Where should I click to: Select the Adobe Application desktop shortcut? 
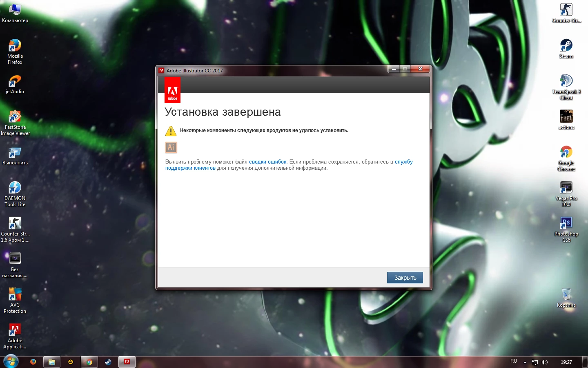15,336
